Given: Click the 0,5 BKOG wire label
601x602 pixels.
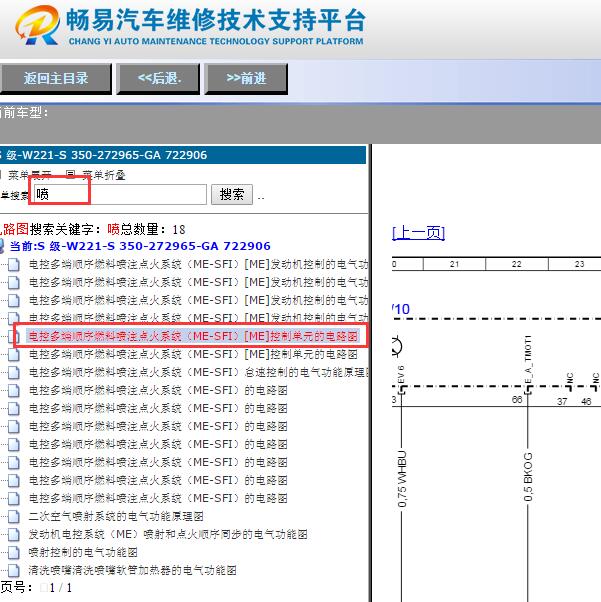Looking at the screenshot, I should pos(528,477).
